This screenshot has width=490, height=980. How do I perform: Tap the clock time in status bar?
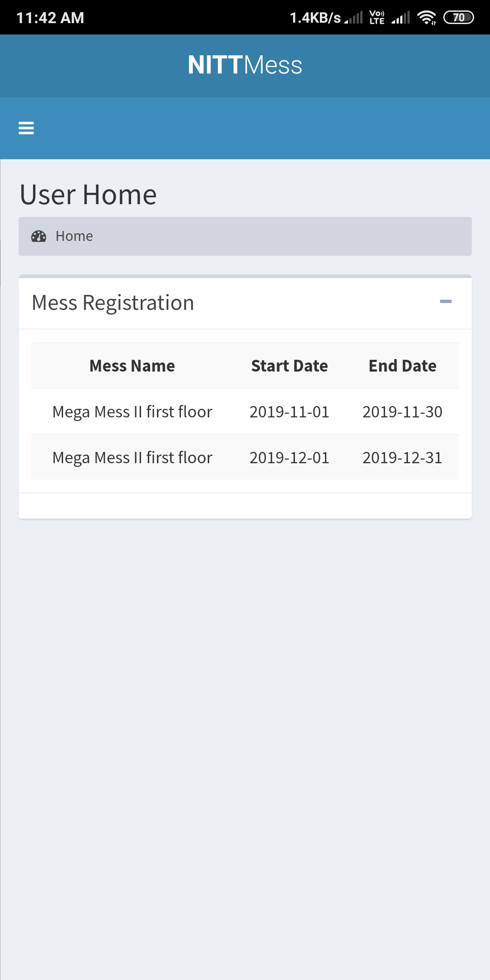(x=50, y=18)
